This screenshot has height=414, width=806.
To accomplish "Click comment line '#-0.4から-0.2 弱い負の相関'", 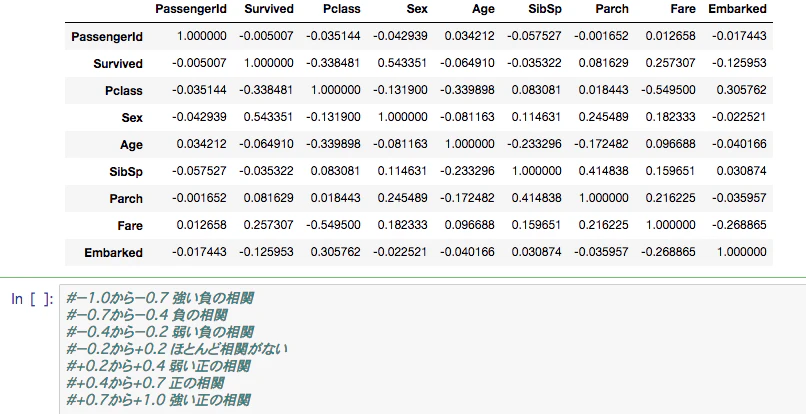I will point(159,332).
